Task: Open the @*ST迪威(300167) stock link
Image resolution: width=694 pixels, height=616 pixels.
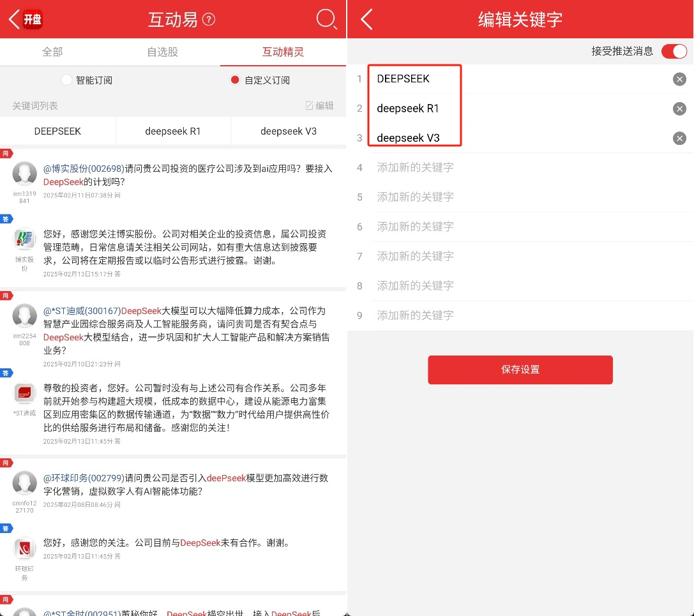Action: tap(82, 311)
